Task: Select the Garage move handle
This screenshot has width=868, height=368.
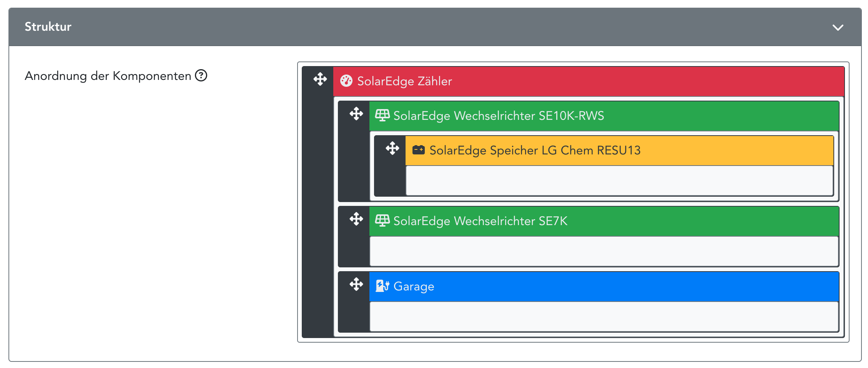Action: coord(356,284)
